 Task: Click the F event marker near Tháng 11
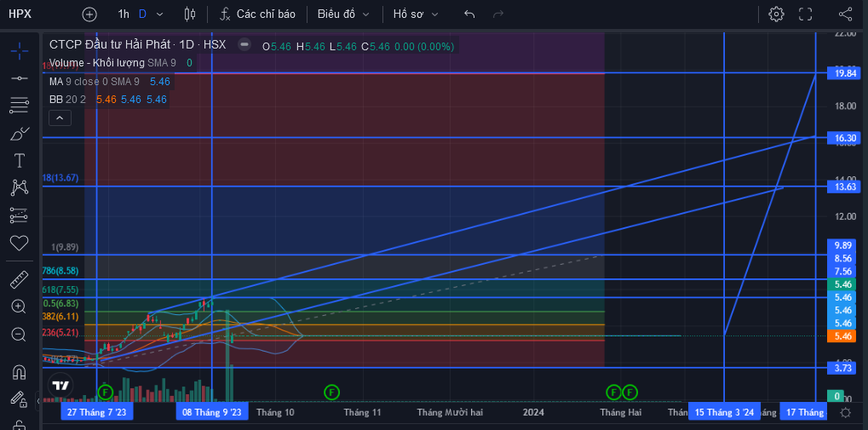click(x=331, y=393)
